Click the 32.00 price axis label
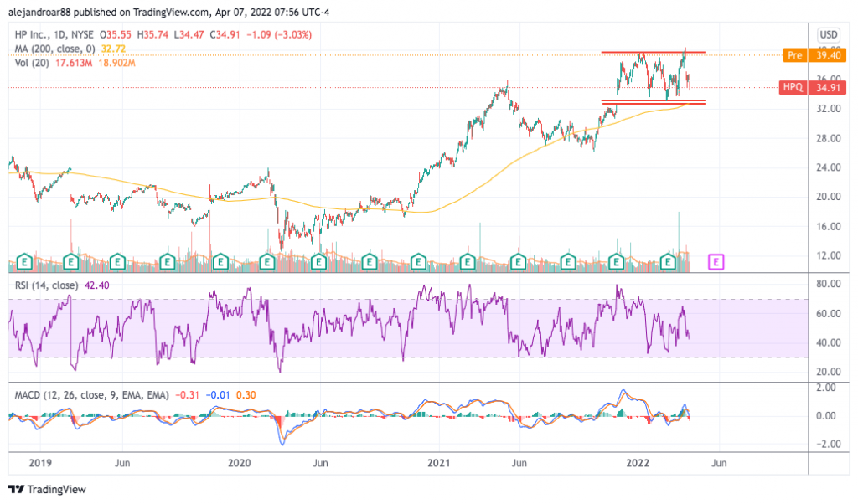Viewport: 858px width, 504px height. pyautogui.click(x=829, y=109)
